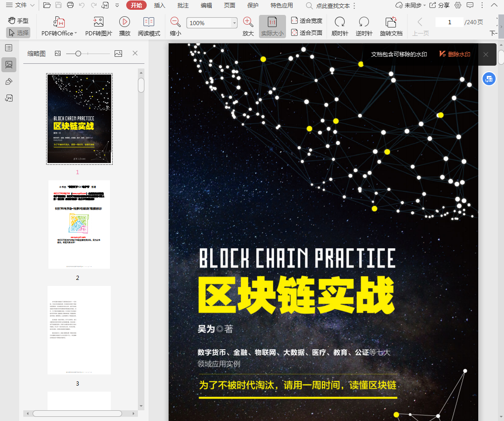This screenshot has width=504, height=421.
Task: Switch to the 开始 tab
Action: tap(136, 6)
